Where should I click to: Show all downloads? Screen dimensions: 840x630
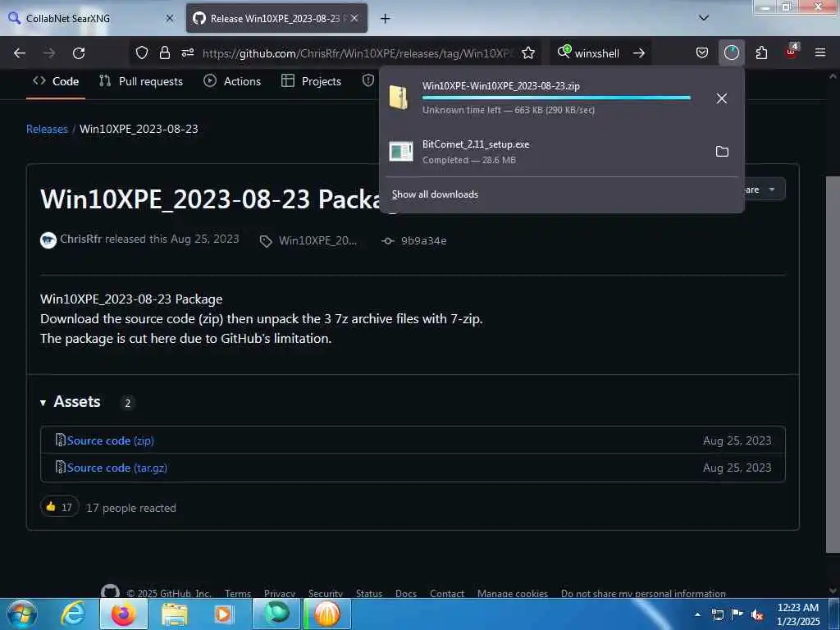coord(435,194)
